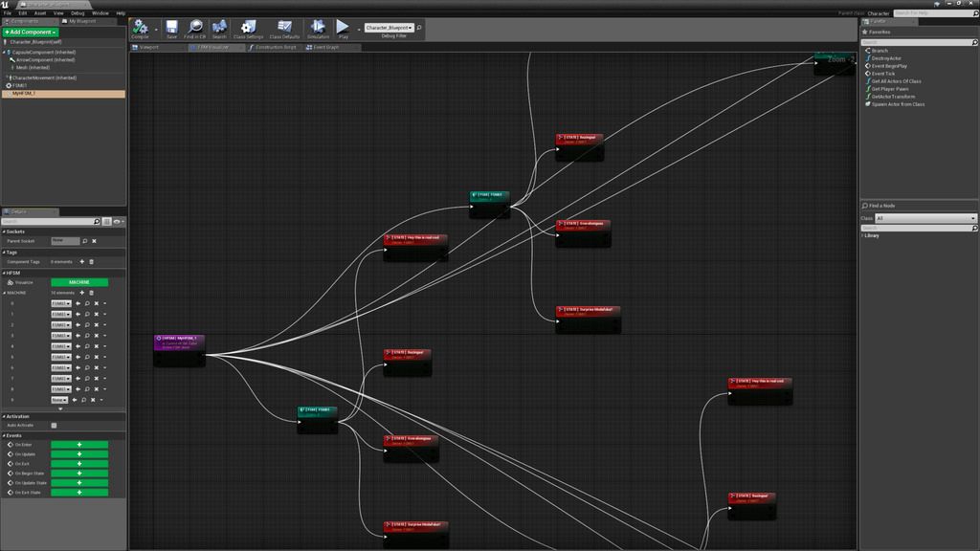Add an On Enter event with plus button
980x551 pixels.
click(79, 445)
